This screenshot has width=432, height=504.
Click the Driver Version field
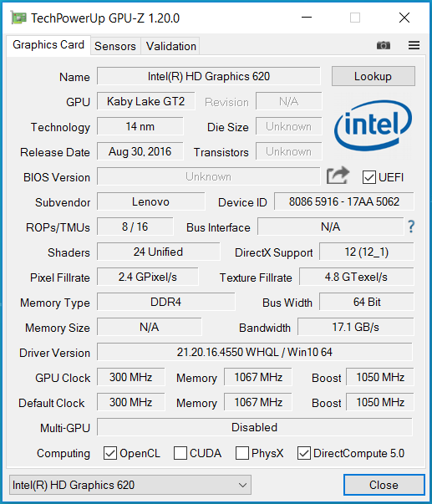point(254,352)
